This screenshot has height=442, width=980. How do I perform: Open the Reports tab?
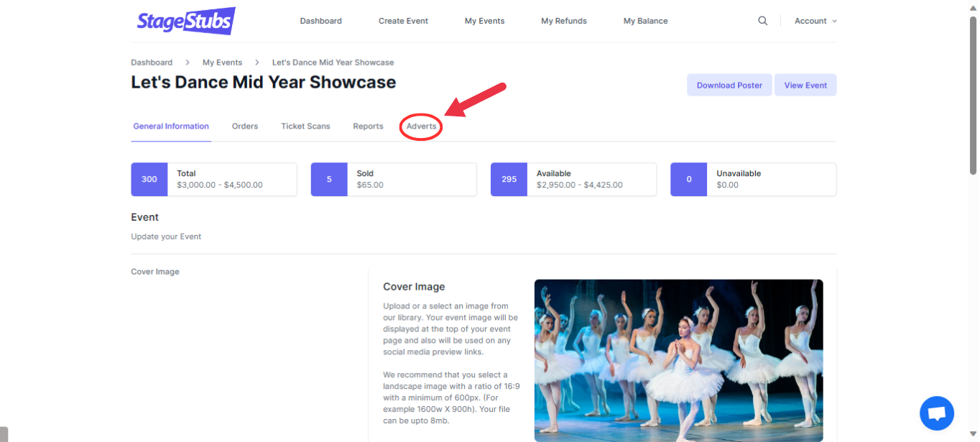click(x=368, y=126)
